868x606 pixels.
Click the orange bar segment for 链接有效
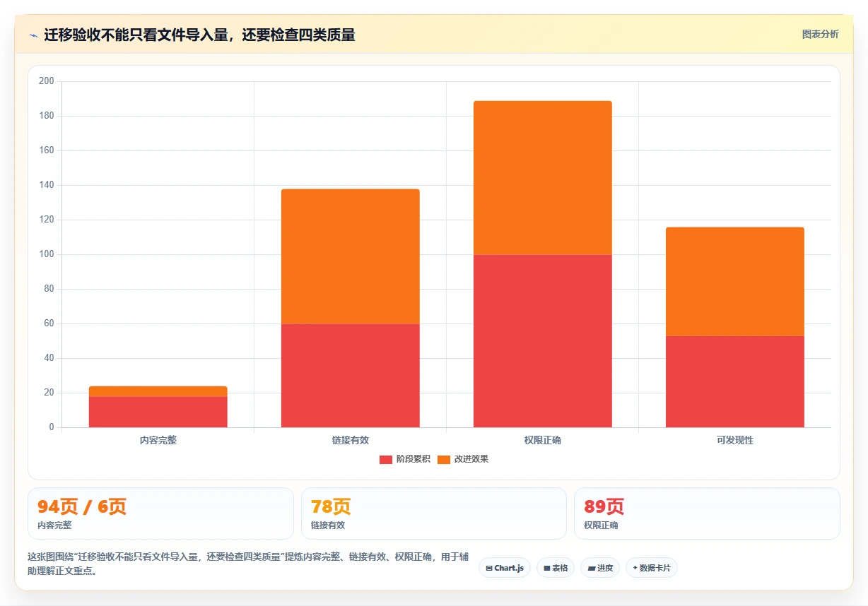[351, 256]
